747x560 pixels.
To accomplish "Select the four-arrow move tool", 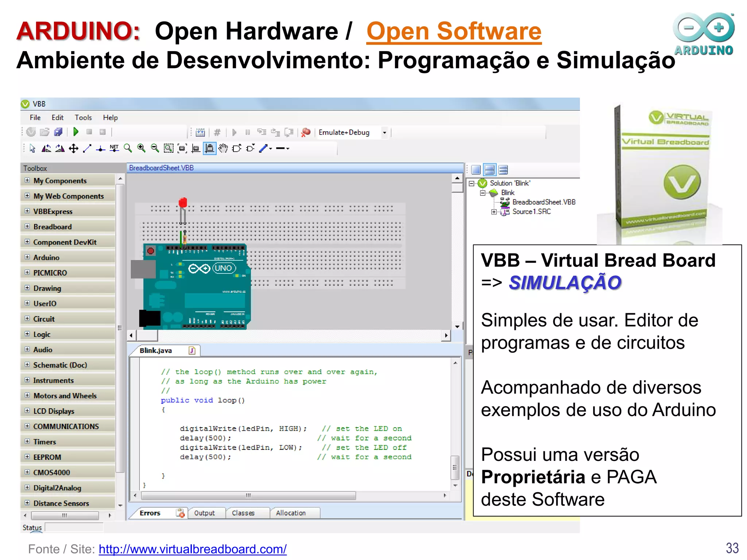I will 74,148.
